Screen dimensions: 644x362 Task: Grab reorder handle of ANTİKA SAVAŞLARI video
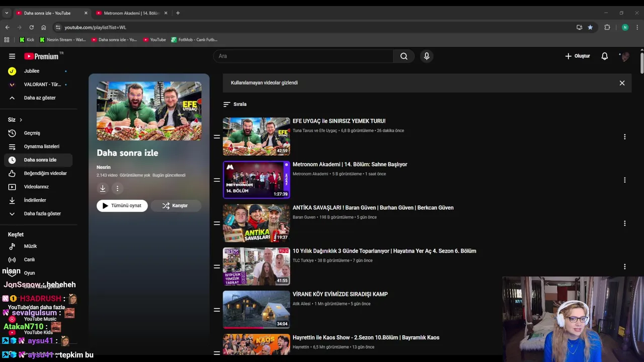click(217, 223)
